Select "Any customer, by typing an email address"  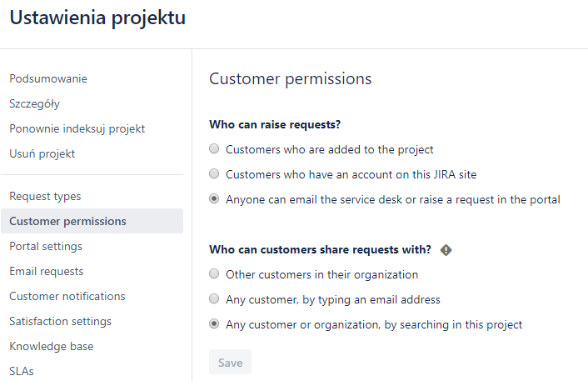coord(215,299)
